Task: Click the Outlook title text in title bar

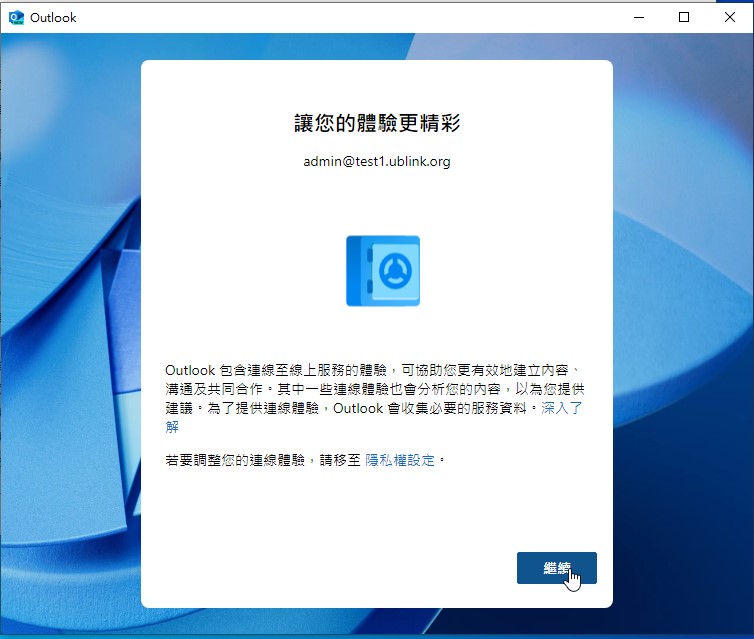Action: click(x=53, y=18)
